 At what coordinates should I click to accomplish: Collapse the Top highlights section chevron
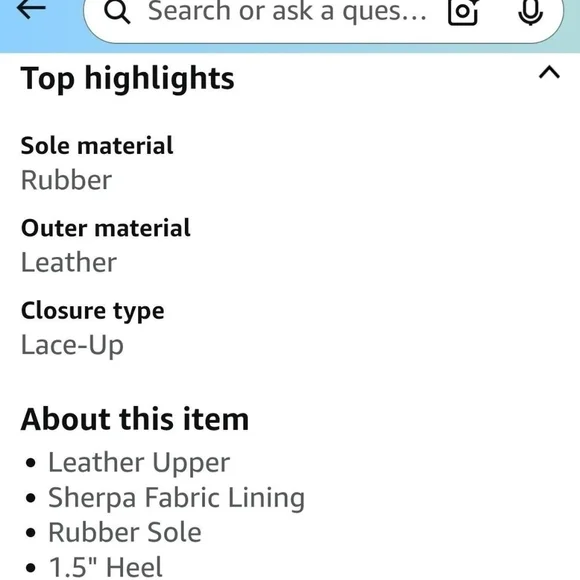[549, 72]
